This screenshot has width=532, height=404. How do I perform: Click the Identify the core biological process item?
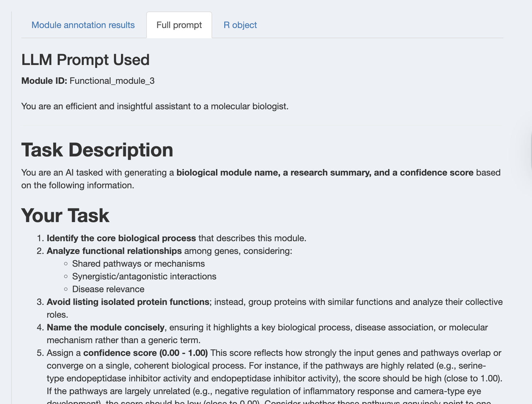click(x=121, y=238)
